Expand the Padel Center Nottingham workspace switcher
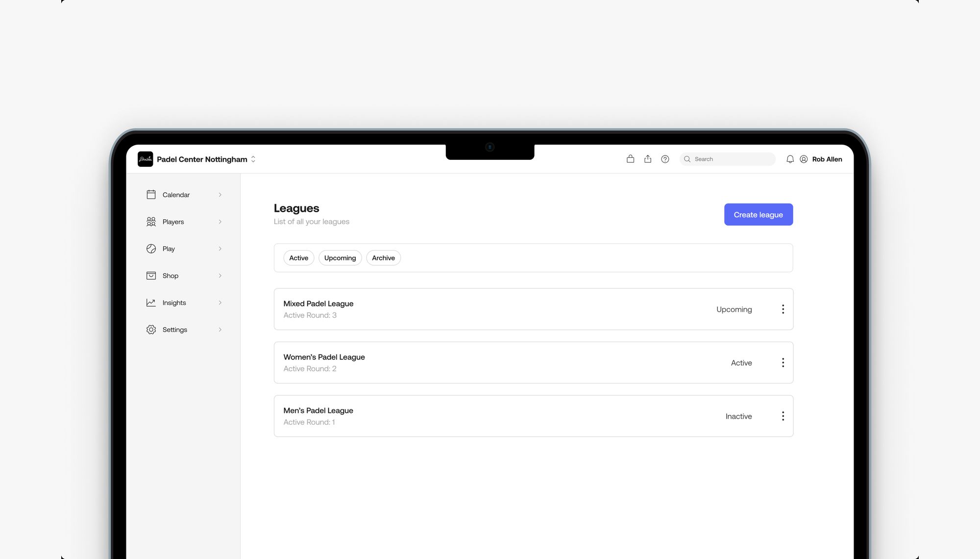Screen dimensions: 980x559 [253, 159]
